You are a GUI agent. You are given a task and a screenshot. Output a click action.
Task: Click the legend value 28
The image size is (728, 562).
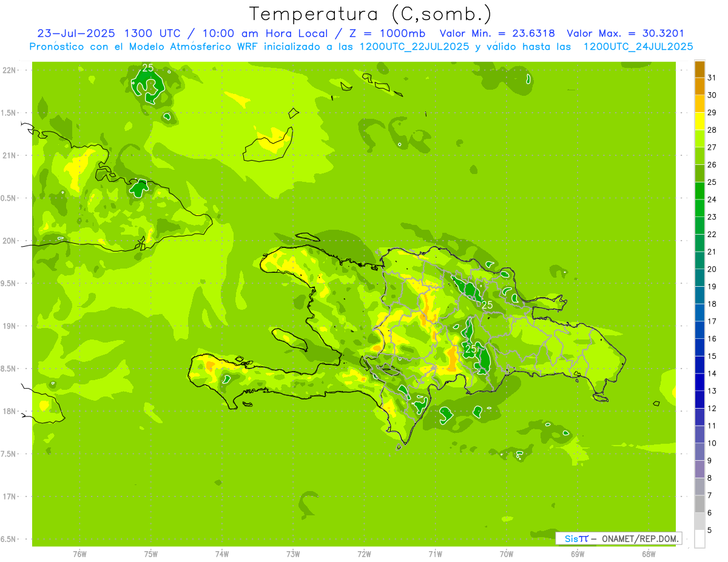point(712,130)
